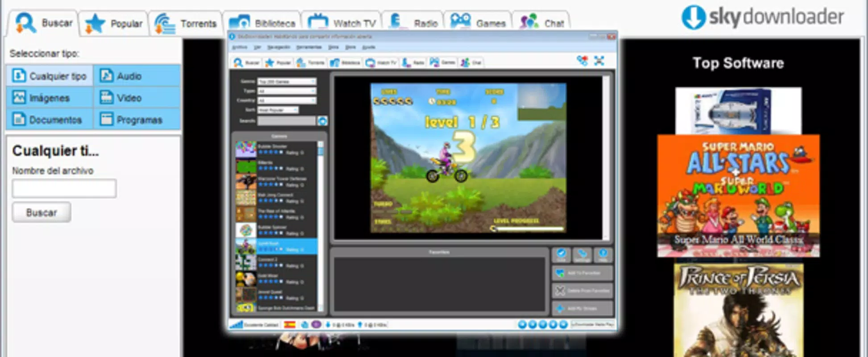Select the Gold Miner game row
Screen dimensions: 868x357
276,279
